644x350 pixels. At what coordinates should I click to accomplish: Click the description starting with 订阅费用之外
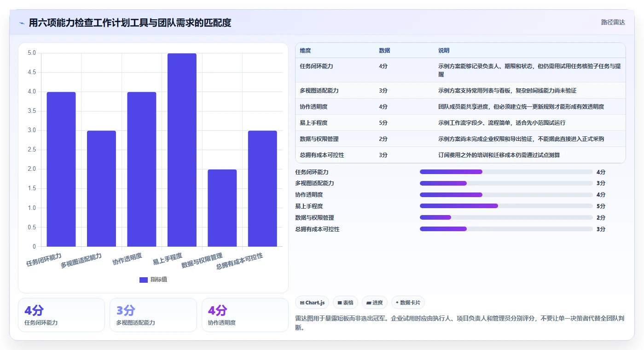coord(499,155)
